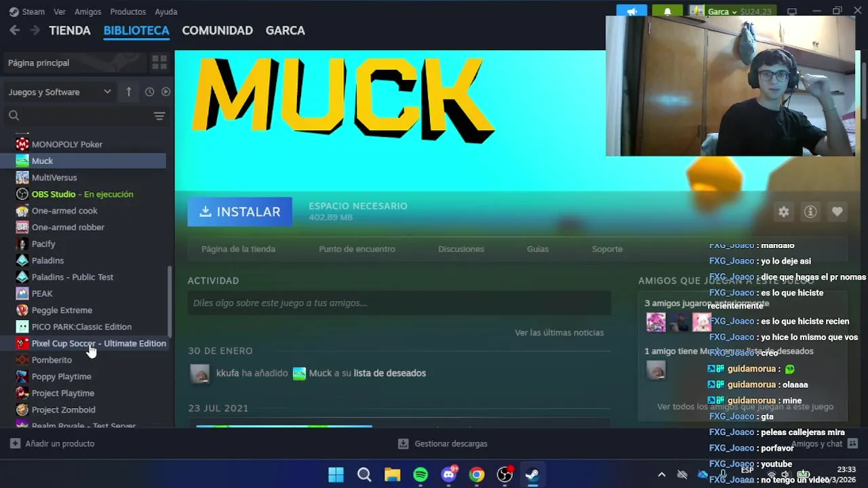Image resolution: width=868 pixels, height=488 pixels.
Task: Open Windows taskbar search
Action: 364,474
